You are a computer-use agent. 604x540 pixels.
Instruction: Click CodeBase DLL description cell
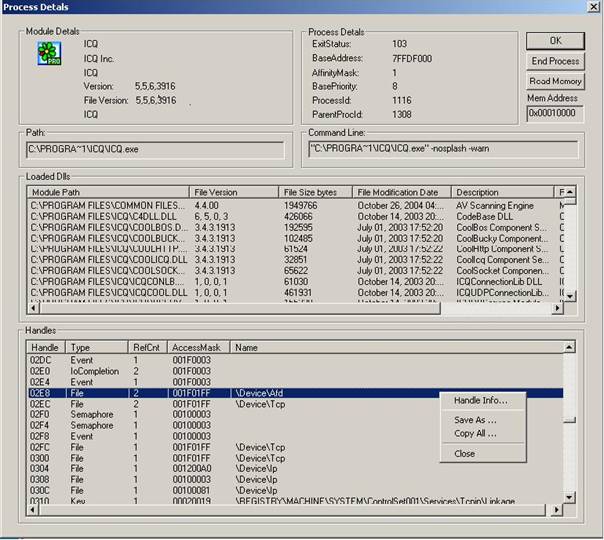485,216
